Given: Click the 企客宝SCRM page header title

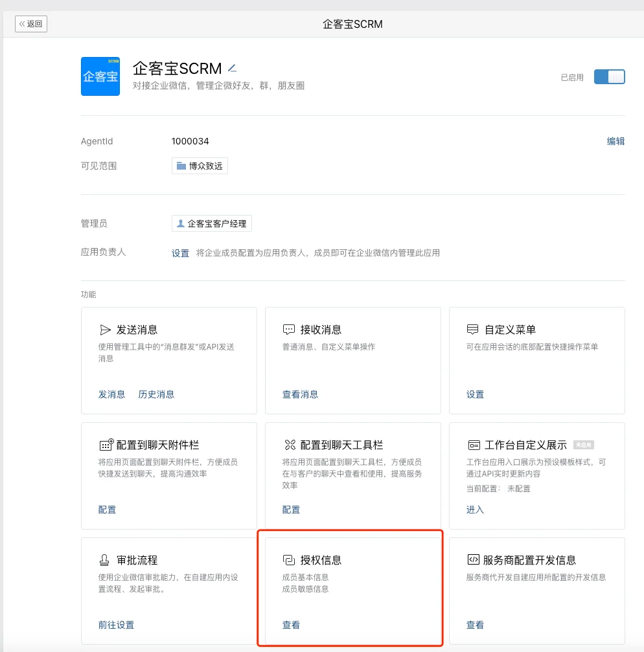Looking at the screenshot, I should click(352, 24).
